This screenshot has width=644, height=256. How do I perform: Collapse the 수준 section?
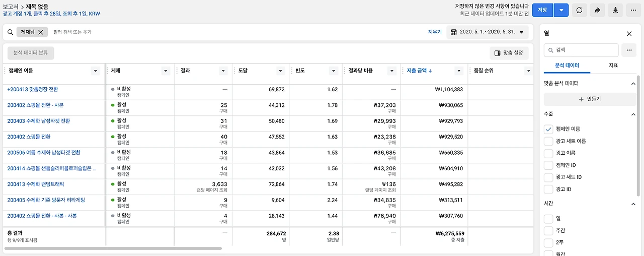coord(633,114)
